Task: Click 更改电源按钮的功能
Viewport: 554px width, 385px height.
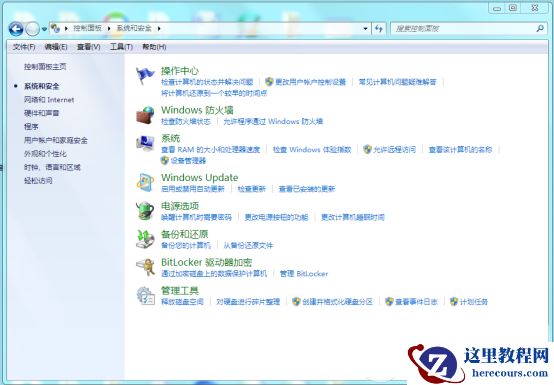Action: (276, 217)
